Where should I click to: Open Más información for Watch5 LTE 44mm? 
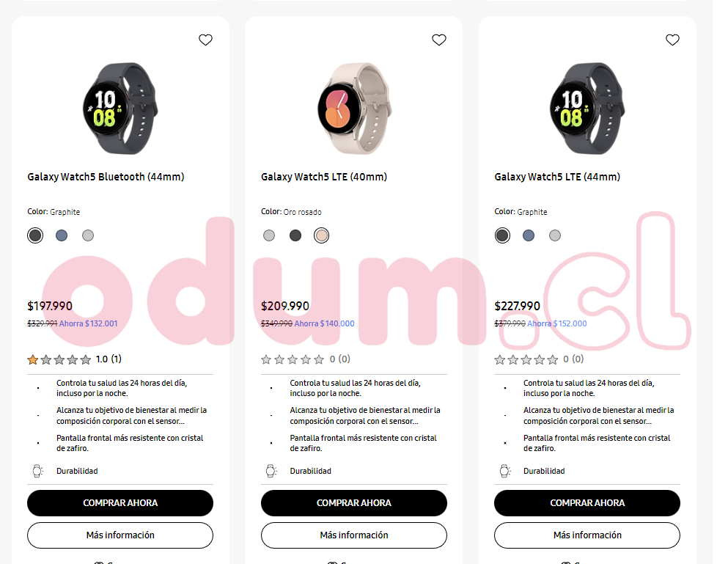point(587,535)
